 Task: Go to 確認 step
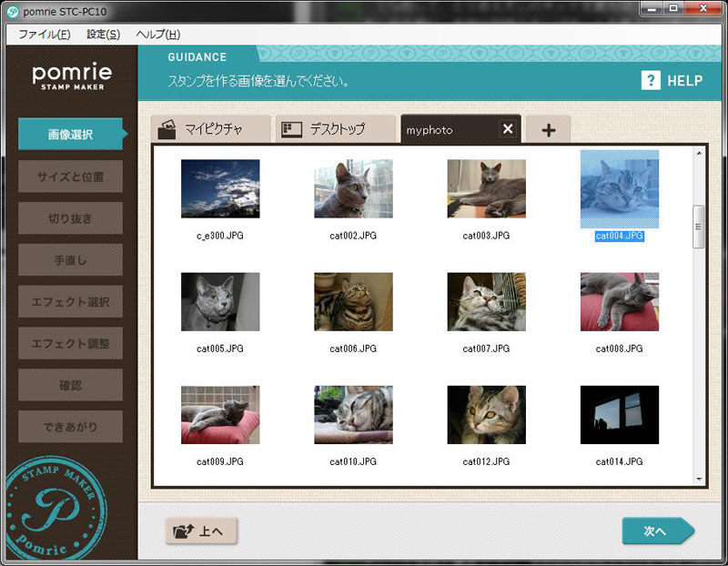[71, 385]
